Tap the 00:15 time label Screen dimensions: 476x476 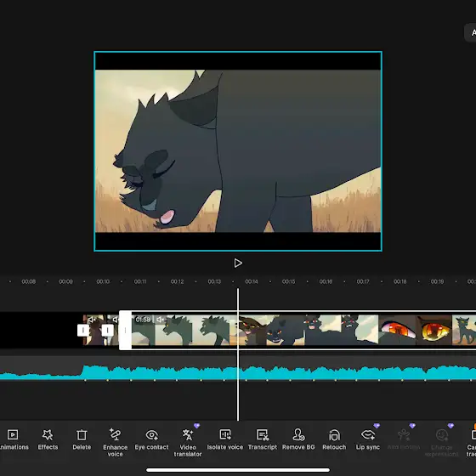point(289,281)
